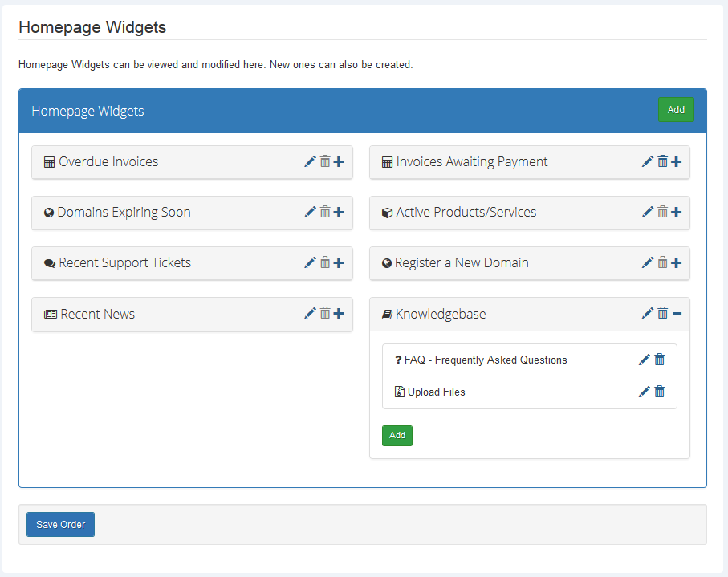Image resolution: width=728 pixels, height=577 pixels.
Task: Collapse the Knowledgebase widget with minus icon
Action: click(677, 313)
